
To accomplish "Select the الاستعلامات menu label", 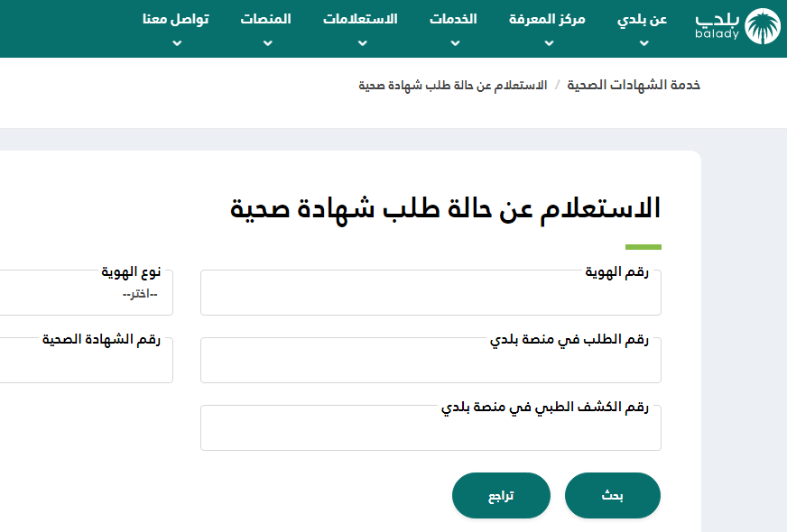I will (x=360, y=19).
